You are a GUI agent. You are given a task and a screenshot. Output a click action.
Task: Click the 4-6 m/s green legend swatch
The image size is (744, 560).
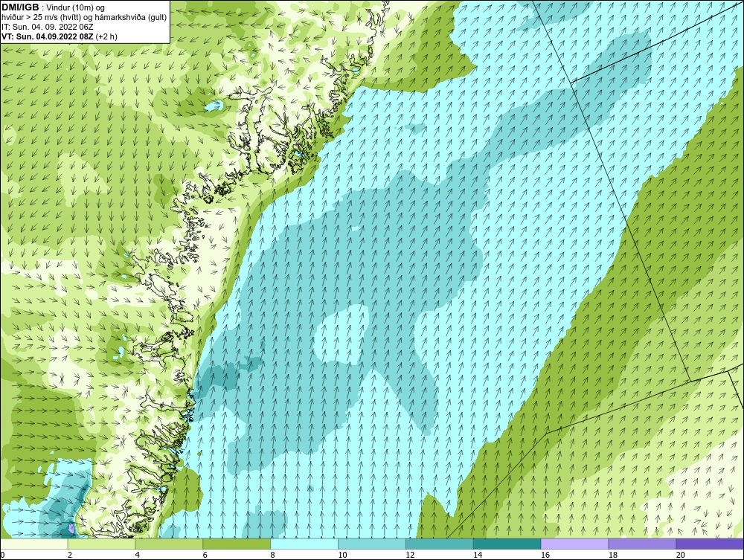click(169, 544)
